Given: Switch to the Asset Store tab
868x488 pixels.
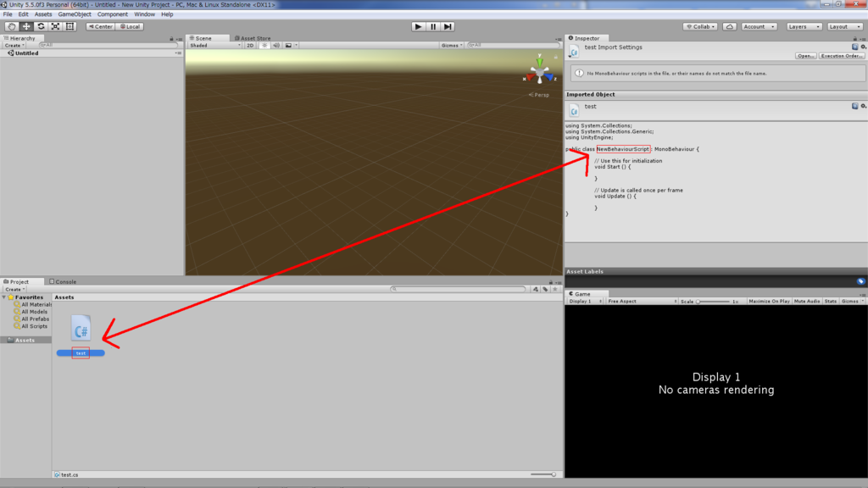Looking at the screenshot, I should (x=253, y=38).
